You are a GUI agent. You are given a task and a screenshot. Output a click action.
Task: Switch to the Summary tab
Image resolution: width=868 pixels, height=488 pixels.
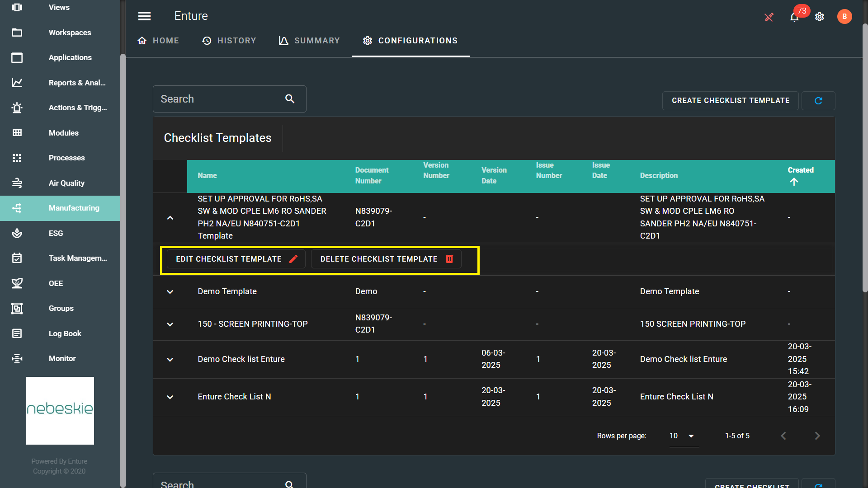309,41
